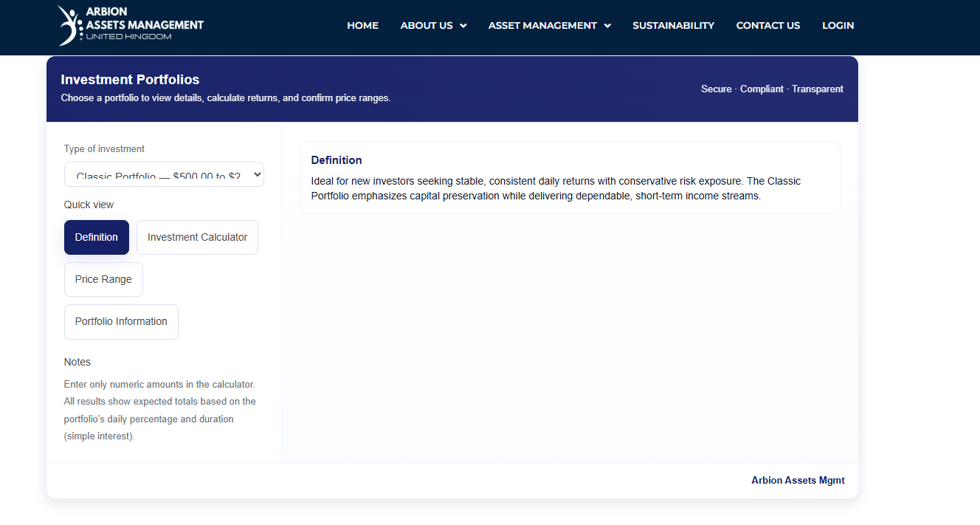The height and width of the screenshot is (525, 980).
Task: Expand the chevron next to ABOUT US
Action: (463, 26)
